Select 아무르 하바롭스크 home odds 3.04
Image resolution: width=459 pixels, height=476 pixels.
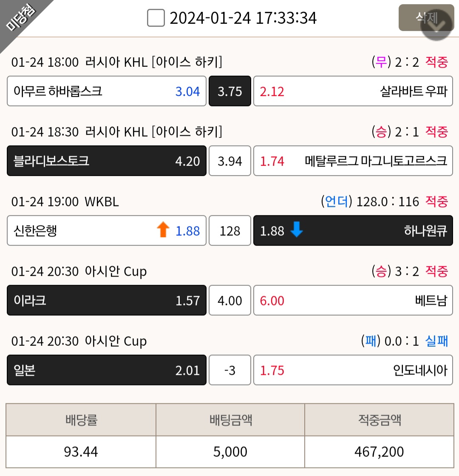(107, 91)
